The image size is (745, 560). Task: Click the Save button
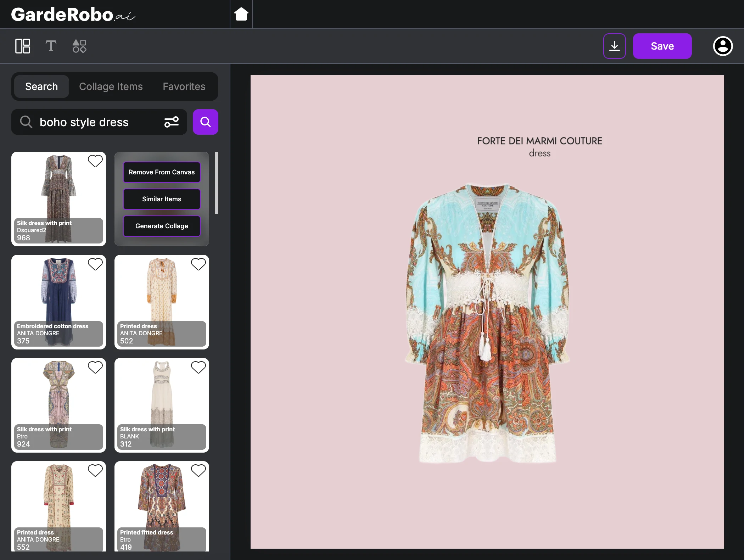(x=662, y=46)
